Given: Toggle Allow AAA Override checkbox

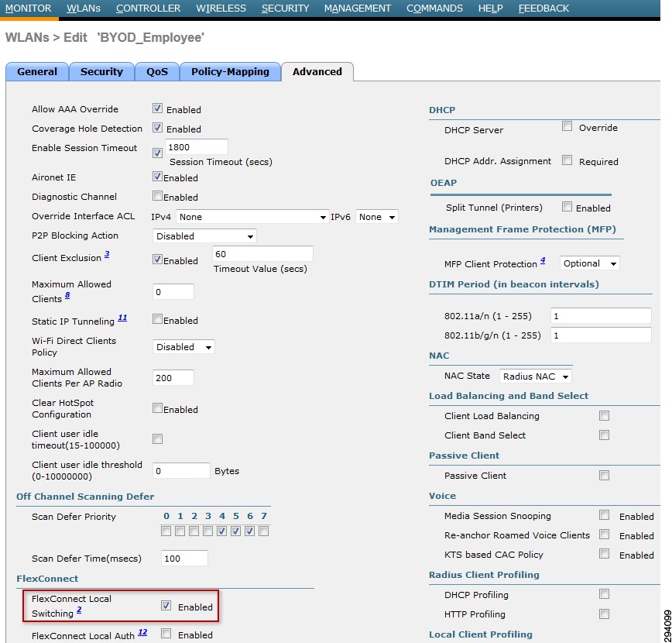Looking at the screenshot, I should click(x=157, y=108).
